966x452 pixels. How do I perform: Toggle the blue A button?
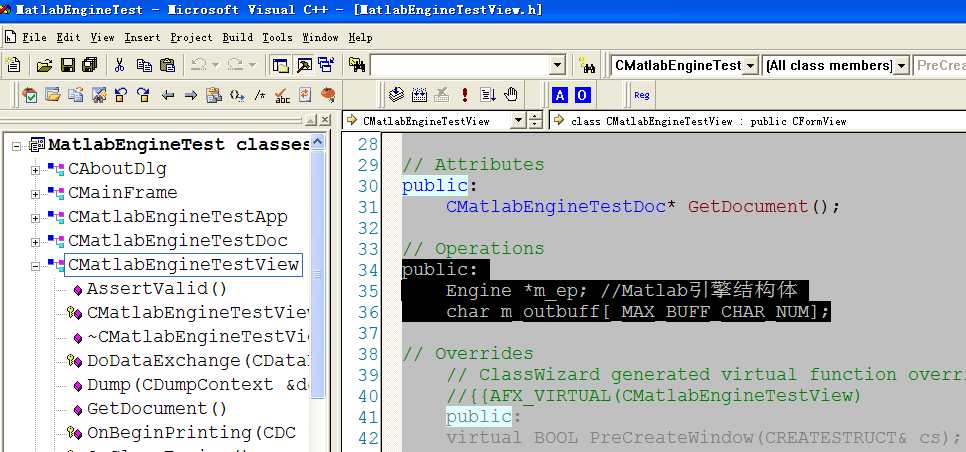coord(559,95)
